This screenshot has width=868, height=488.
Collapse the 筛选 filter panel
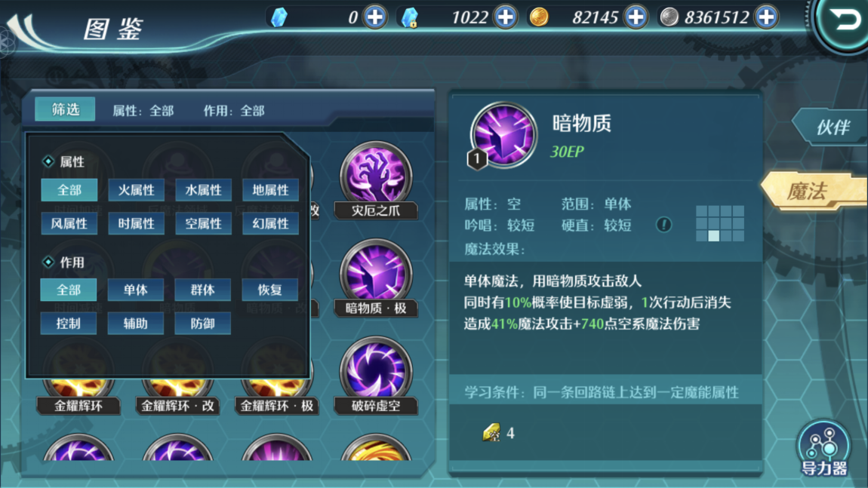[x=66, y=109]
